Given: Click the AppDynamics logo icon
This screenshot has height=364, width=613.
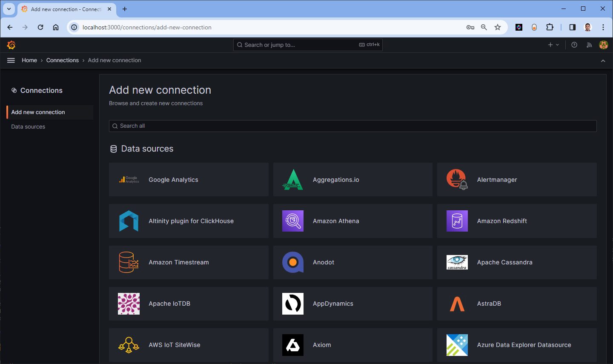Looking at the screenshot, I should [293, 304].
